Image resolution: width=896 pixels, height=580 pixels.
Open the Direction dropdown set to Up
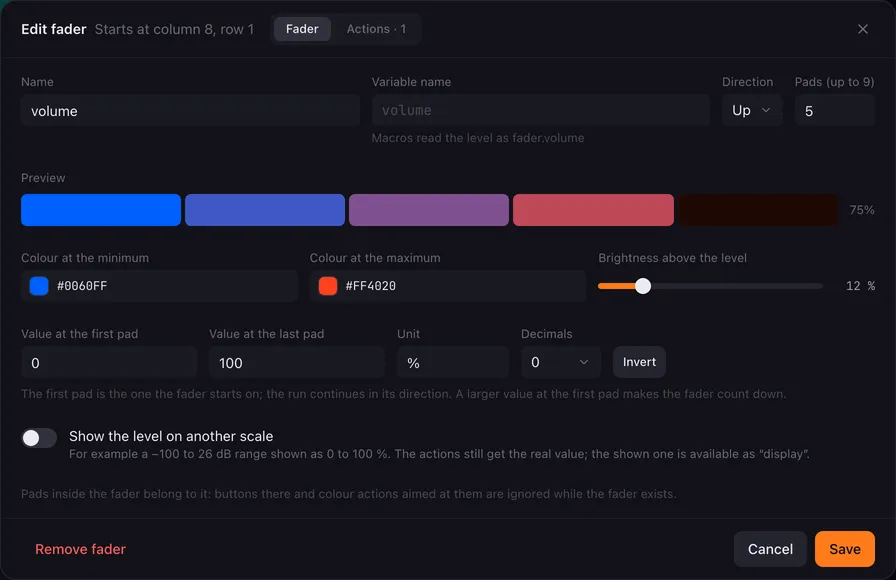751,110
